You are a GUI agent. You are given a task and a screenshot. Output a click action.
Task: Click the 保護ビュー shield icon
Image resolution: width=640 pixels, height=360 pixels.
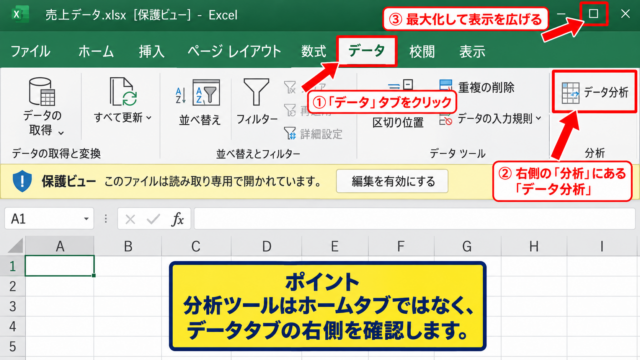22,181
